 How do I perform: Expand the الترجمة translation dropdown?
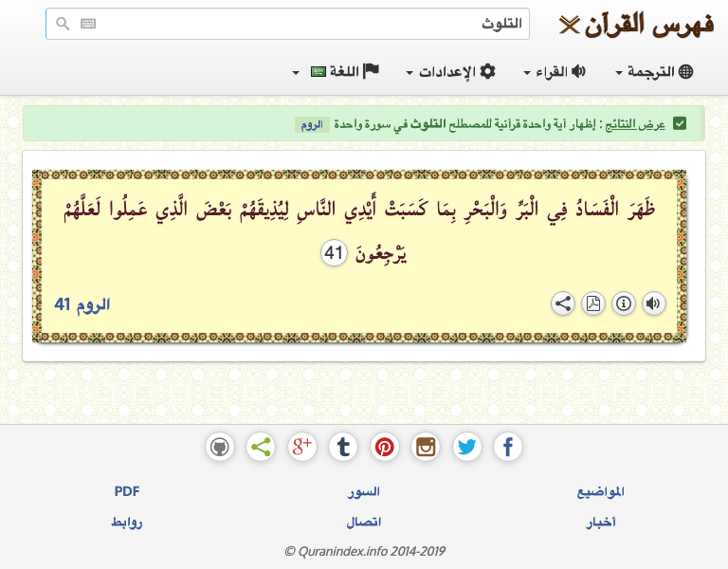[655, 72]
